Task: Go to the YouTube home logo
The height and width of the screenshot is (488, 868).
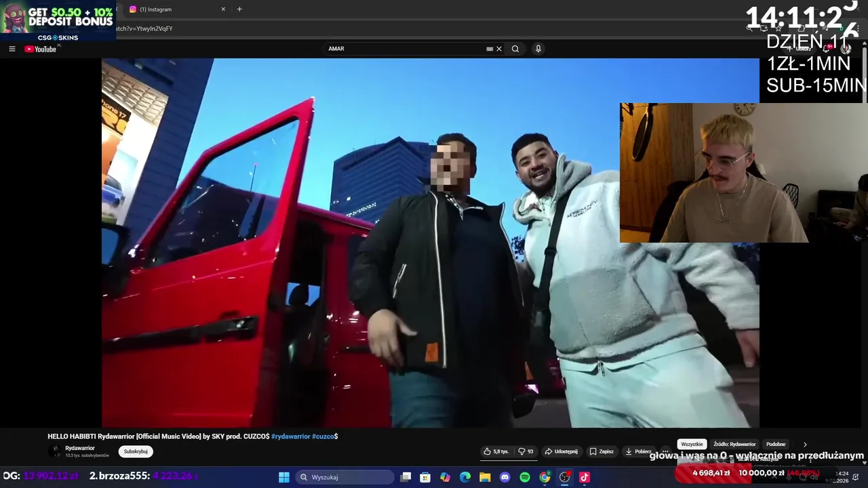Action: click(41, 49)
